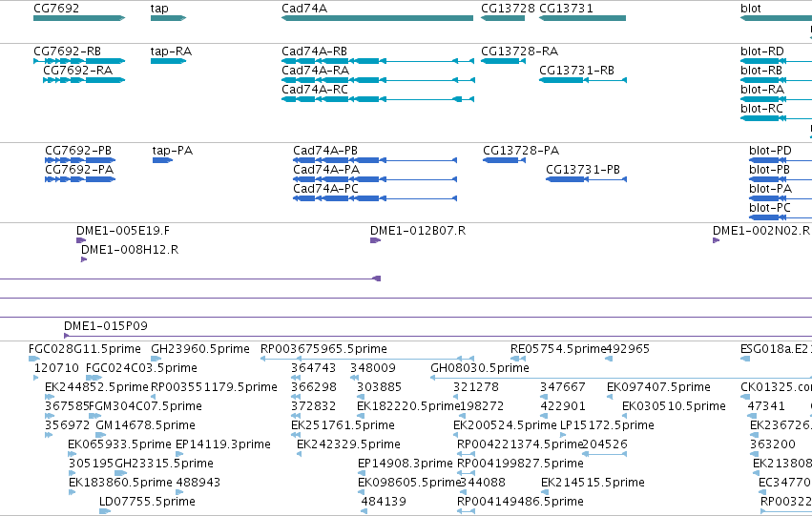The width and height of the screenshot is (812, 516).
Task: Select EST label FGC028G11.5prime
Action: coord(84,349)
